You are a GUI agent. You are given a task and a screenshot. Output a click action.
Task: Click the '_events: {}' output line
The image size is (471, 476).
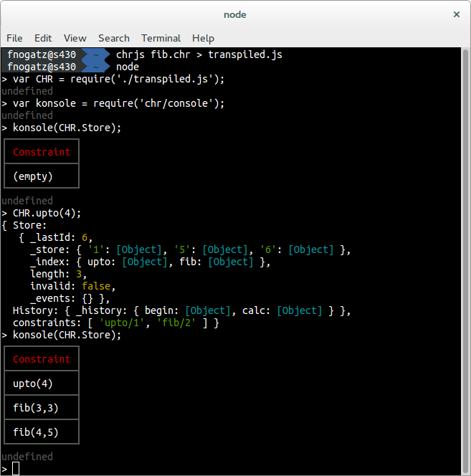coord(70,298)
